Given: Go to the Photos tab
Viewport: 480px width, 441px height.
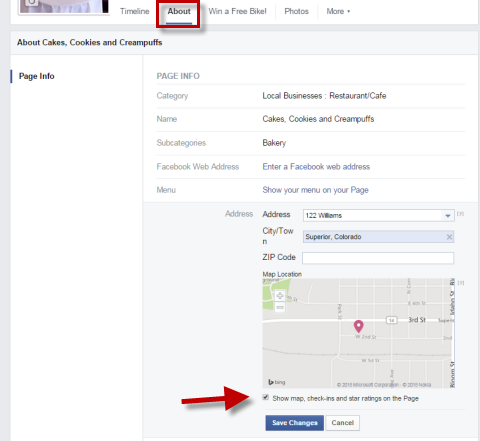Looking at the screenshot, I should (296, 11).
